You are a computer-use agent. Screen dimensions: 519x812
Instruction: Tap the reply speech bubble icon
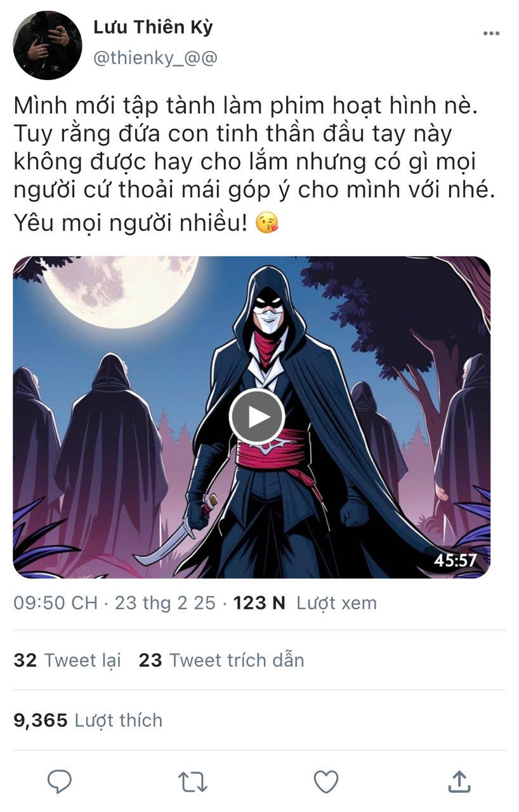click(60, 782)
